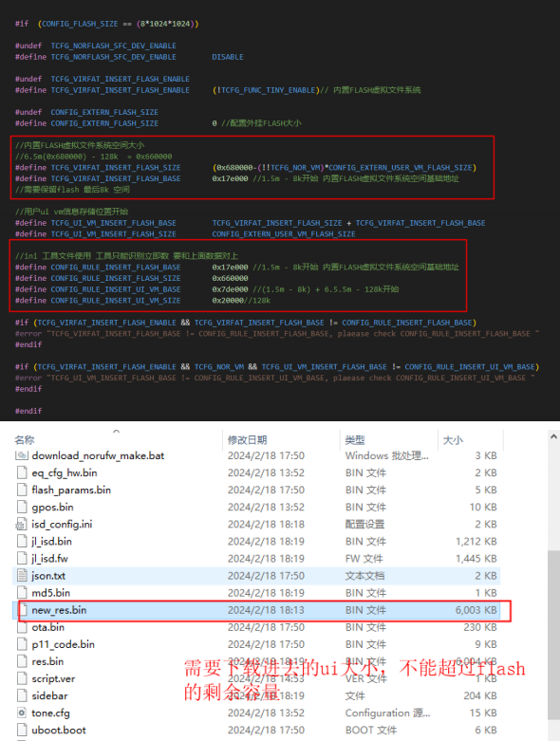Viewport: 560px width, 741px height.
Task: Click the script.ver file icon
Action: 22,678
